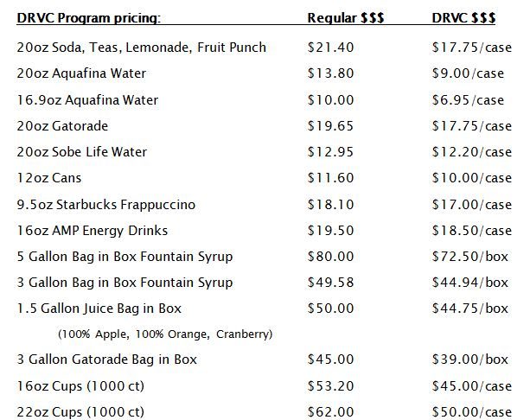Click the '(100% Apple, 100% Orange, Cranberry)' note
This screenshot has width=530, height=420.
(x=164, y=334)
